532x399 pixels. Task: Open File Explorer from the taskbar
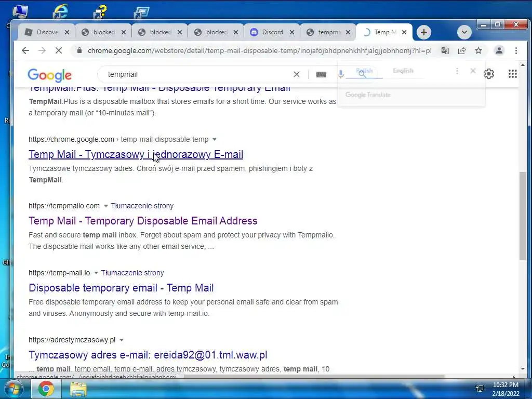(x=78, y=389)
